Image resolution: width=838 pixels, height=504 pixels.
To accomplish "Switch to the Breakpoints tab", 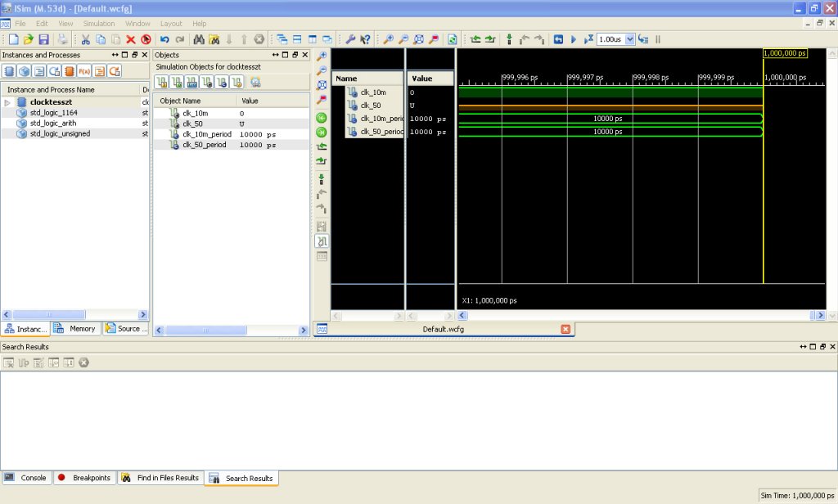I will (x=84, y=478).
